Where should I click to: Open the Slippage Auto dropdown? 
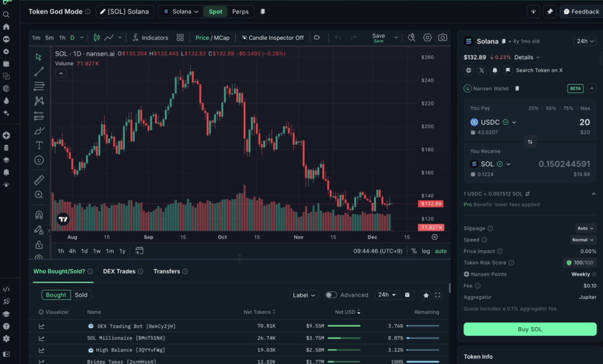coord(585,228)
